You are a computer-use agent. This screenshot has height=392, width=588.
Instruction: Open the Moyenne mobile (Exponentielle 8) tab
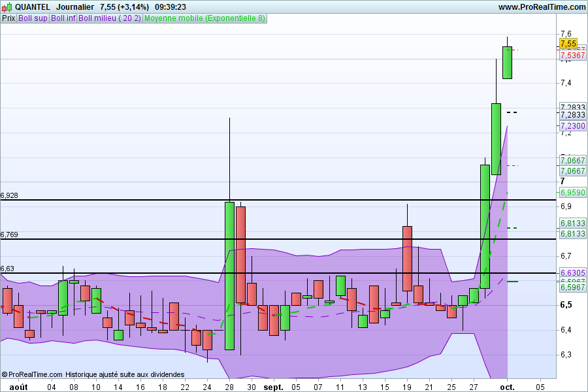(204, 18)
